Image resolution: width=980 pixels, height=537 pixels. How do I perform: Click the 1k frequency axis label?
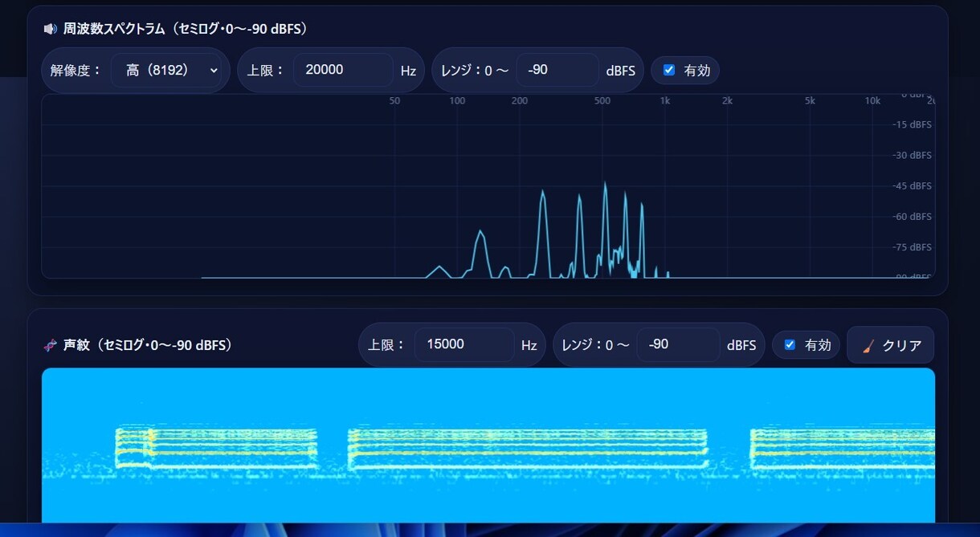click(x=664, y=101)
